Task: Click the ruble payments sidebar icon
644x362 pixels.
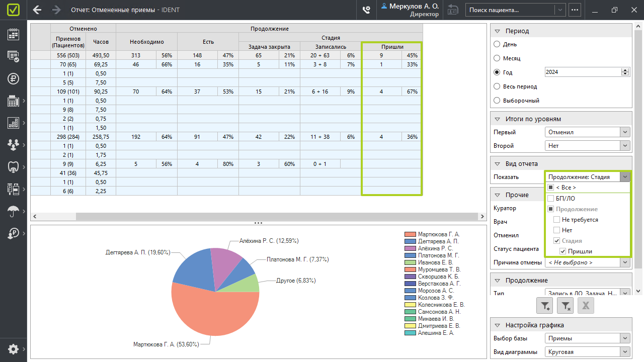Action: coord(13,78)
